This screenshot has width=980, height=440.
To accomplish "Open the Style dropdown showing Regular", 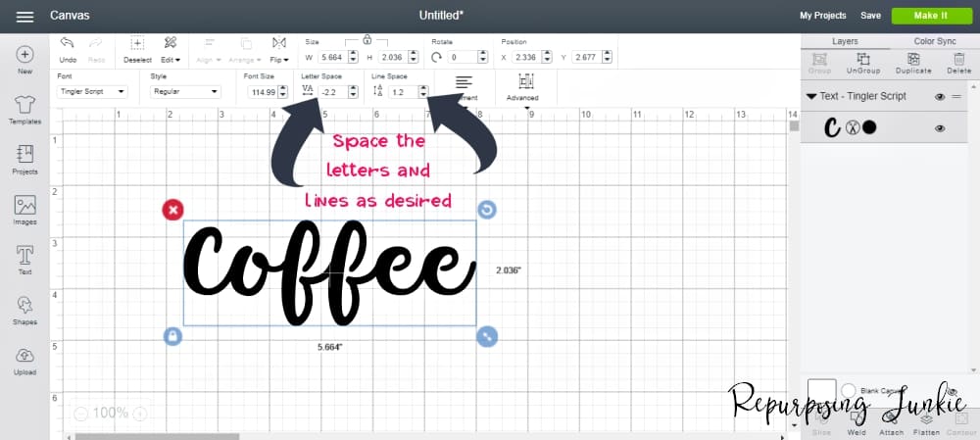I will click(x=185, y=91).
